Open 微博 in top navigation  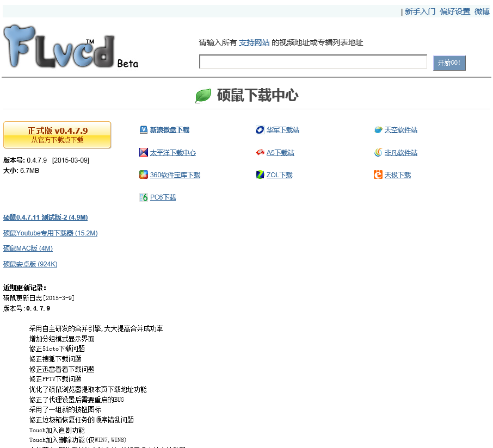482,11
